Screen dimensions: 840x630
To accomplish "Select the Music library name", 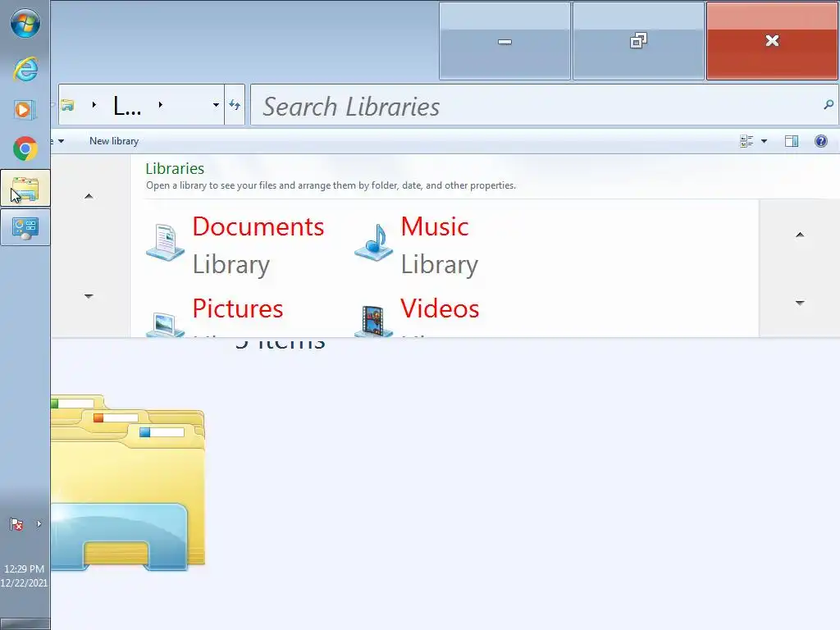I will (x=435, y=226).
